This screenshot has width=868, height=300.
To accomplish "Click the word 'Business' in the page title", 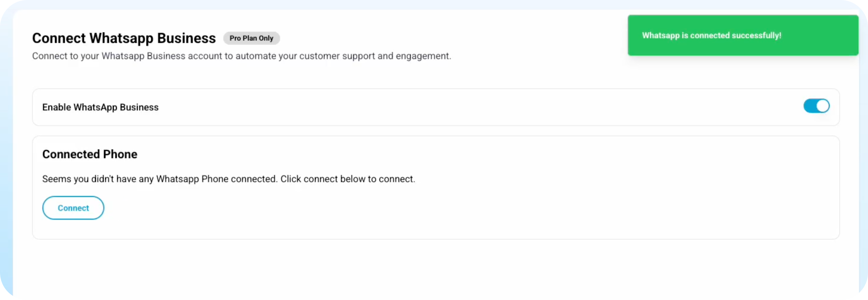I will (x=186, y=38).
